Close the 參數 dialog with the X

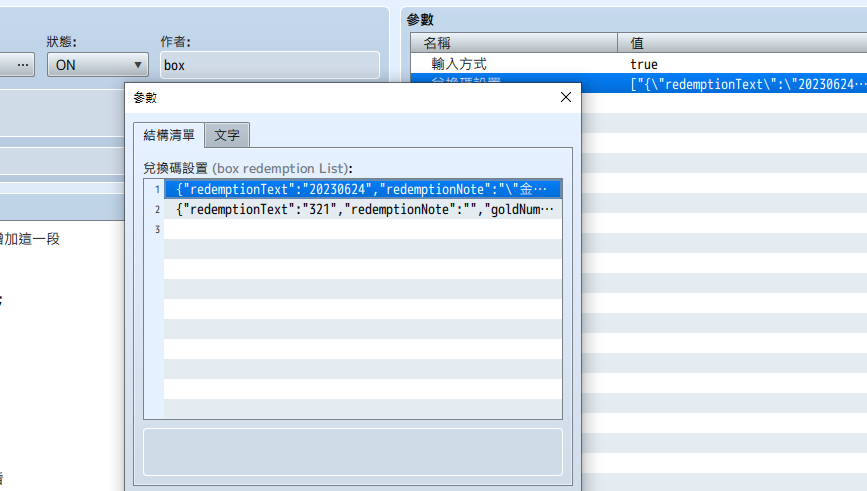tap(566, 97)
